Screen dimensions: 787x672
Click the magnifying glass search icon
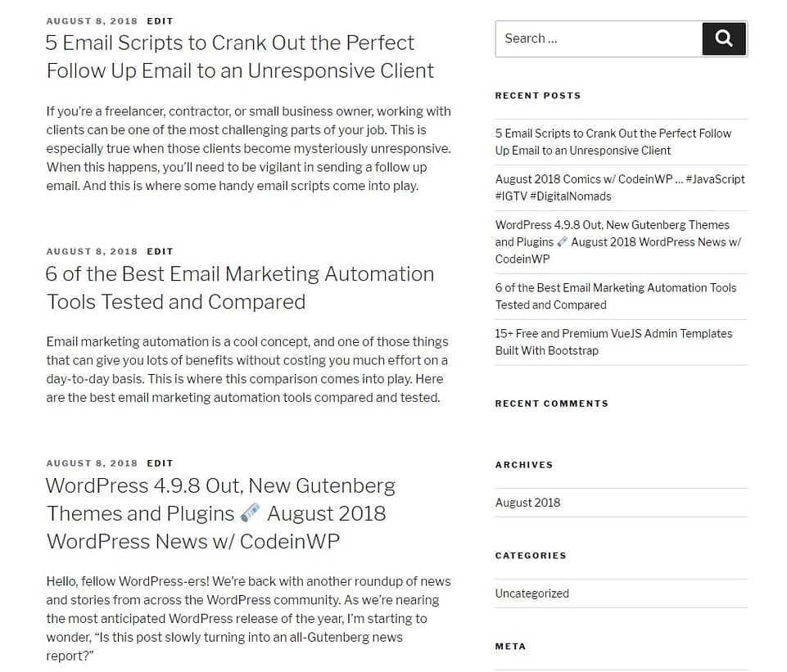pos(723,38)
